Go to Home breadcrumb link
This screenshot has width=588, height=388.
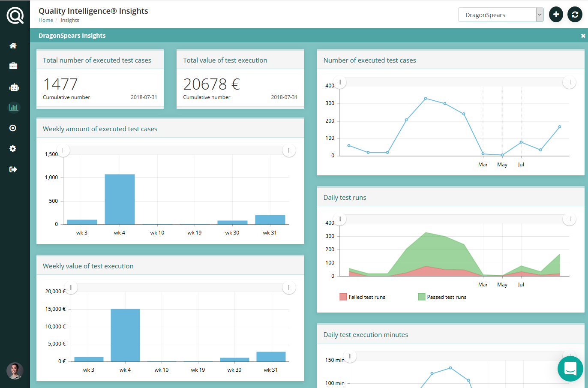pyautogui.click(x=46, y=20)
